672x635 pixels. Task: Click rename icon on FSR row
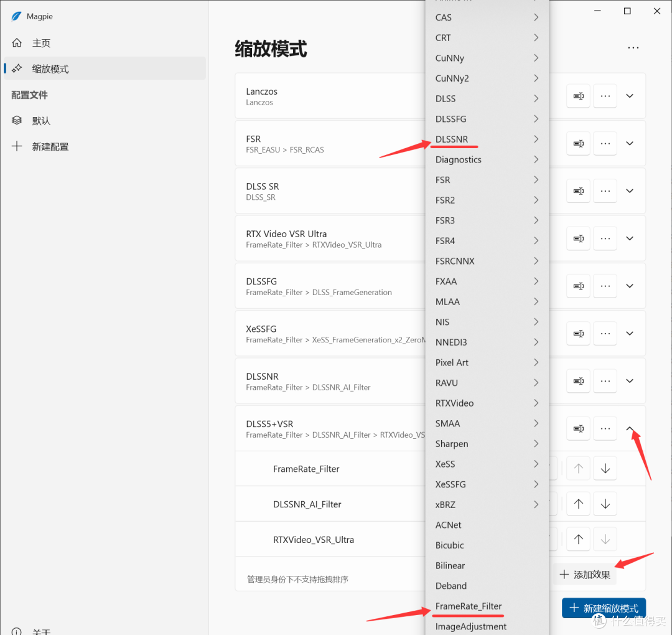[579, 143]
